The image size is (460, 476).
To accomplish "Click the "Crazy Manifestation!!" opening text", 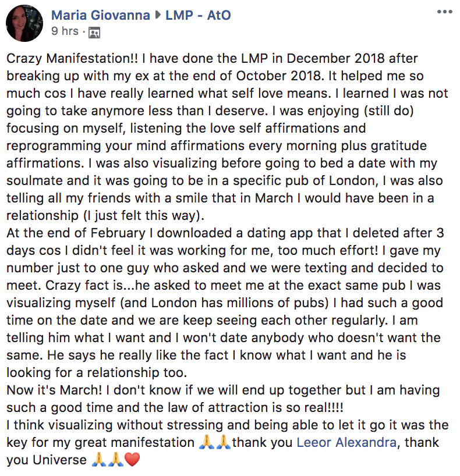I will (72, 59).
